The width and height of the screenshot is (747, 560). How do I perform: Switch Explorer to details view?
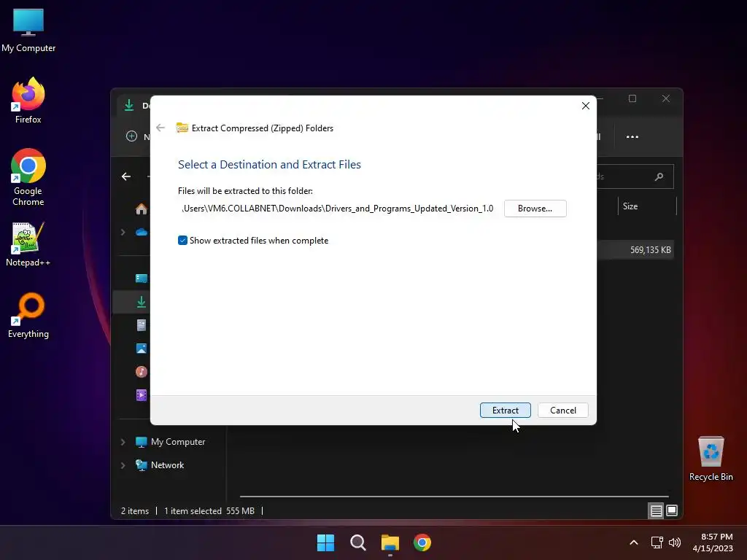pyautogui.click(x=656, y=511)
